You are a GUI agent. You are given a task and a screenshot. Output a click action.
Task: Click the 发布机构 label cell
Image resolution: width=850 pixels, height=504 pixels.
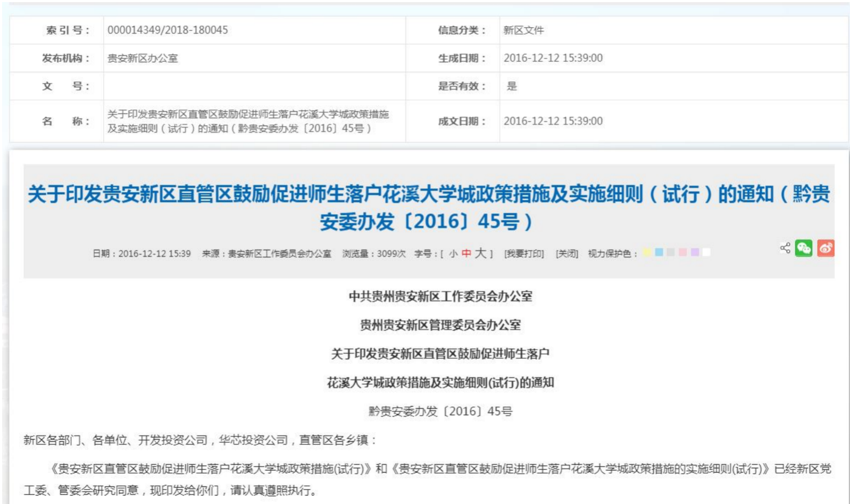(56, 58)
